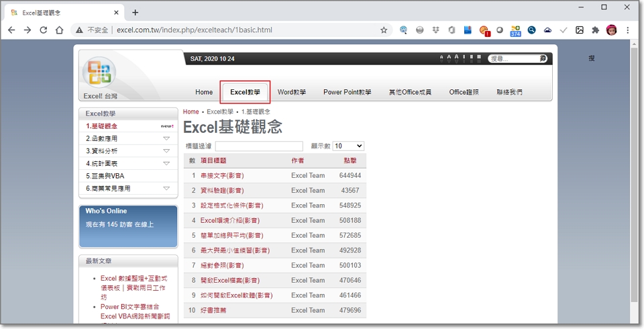Click the Home breadcrumb link

coord(191,112)
